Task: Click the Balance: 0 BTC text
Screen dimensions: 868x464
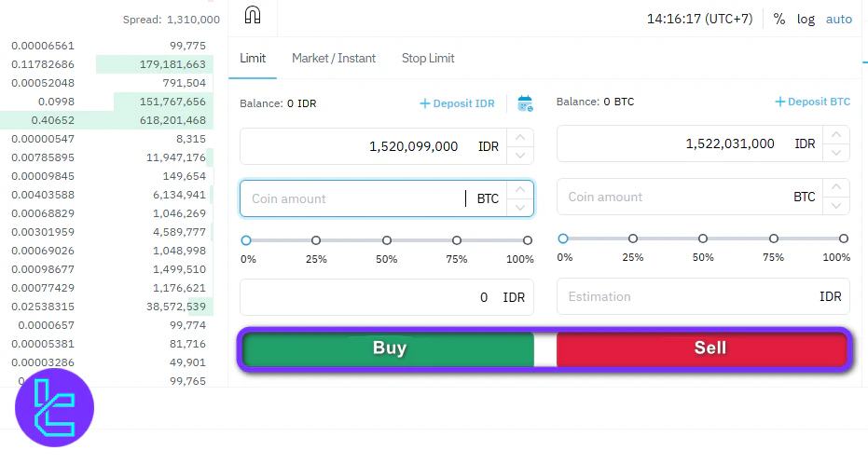Action: [x=595, y=102]
